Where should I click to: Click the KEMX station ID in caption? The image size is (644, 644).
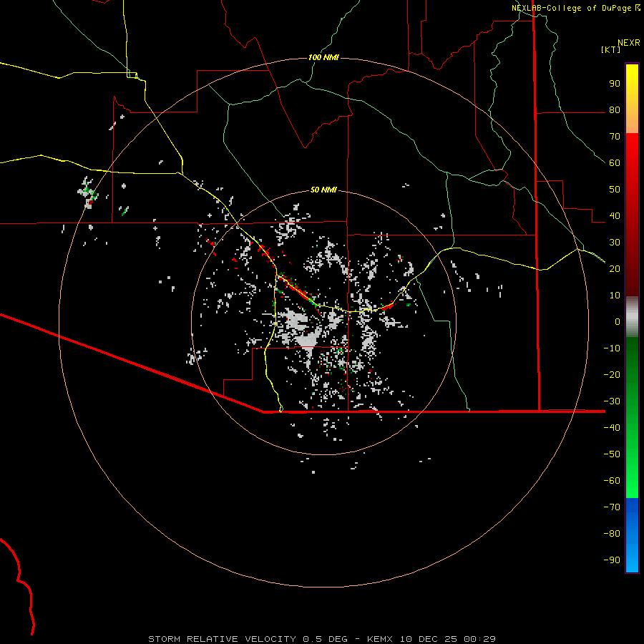(381, 638)
